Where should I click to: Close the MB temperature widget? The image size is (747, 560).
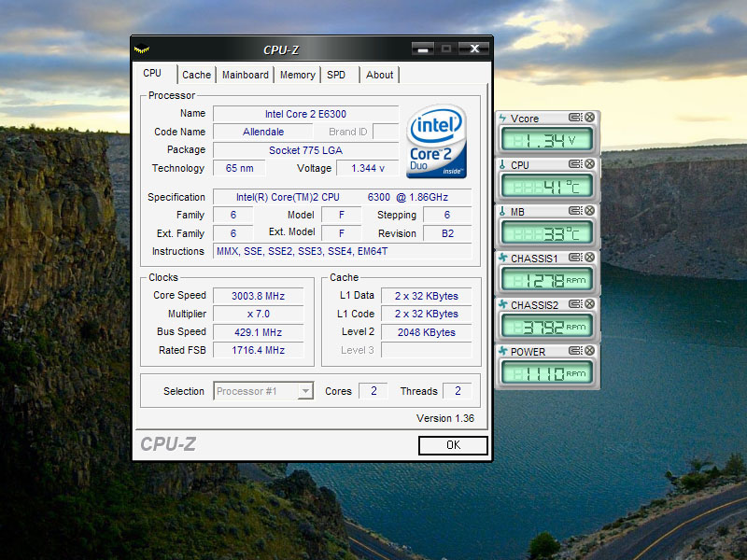click(590, 211)
